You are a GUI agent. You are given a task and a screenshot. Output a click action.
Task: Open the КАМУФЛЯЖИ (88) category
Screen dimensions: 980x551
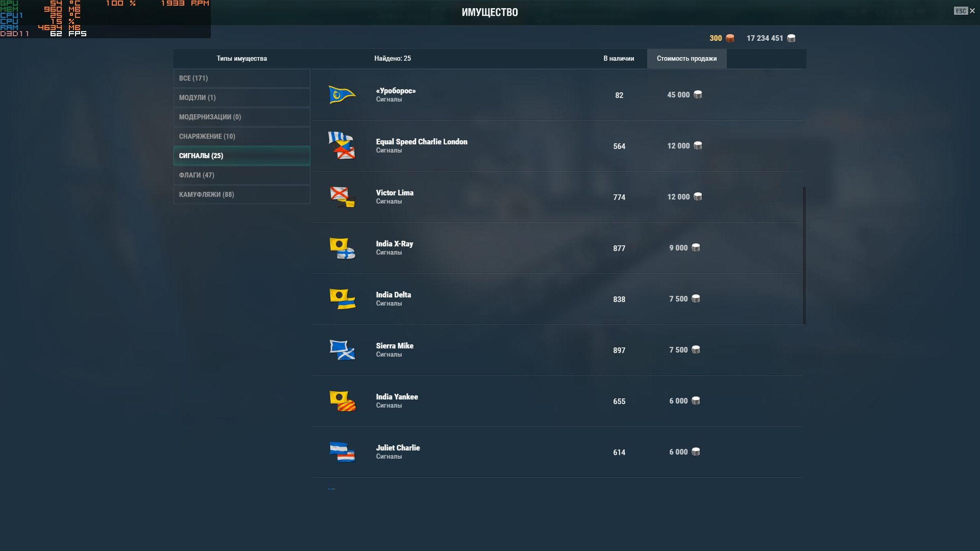[242, 194]
